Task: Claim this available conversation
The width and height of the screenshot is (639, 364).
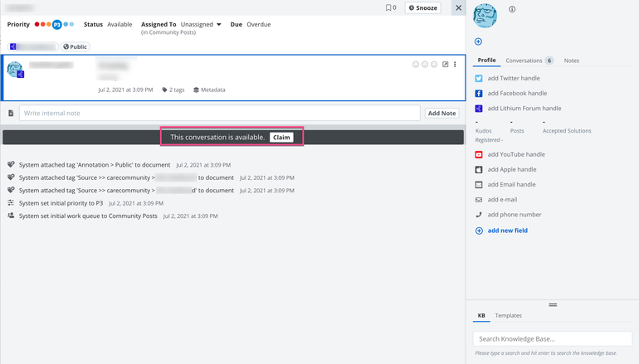Action: click(x=281, y=137)
